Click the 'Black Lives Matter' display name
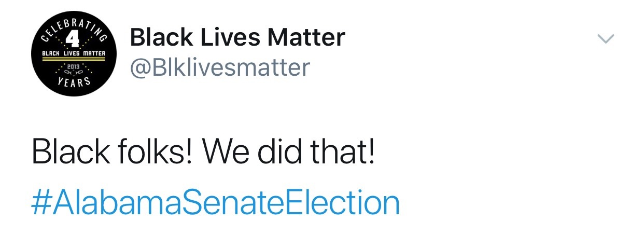The width and height of the screenshot is (644, 235). (x=237, y=37)
